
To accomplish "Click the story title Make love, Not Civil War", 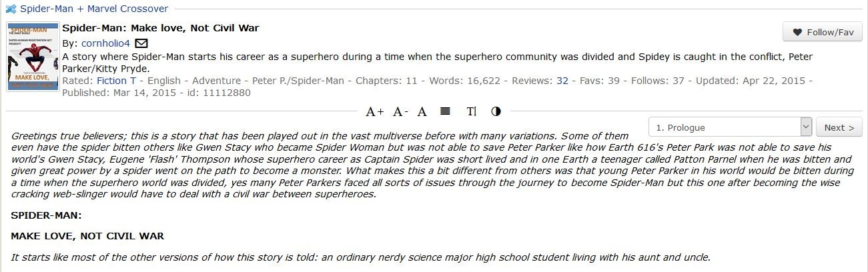I will point(160,28).
